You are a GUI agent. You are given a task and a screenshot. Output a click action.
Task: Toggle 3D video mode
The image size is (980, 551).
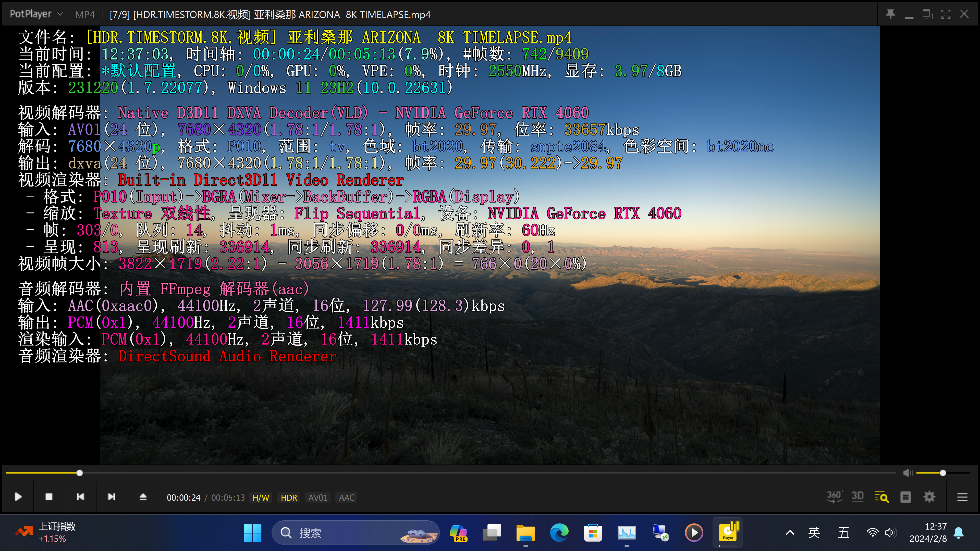[857, 497]
